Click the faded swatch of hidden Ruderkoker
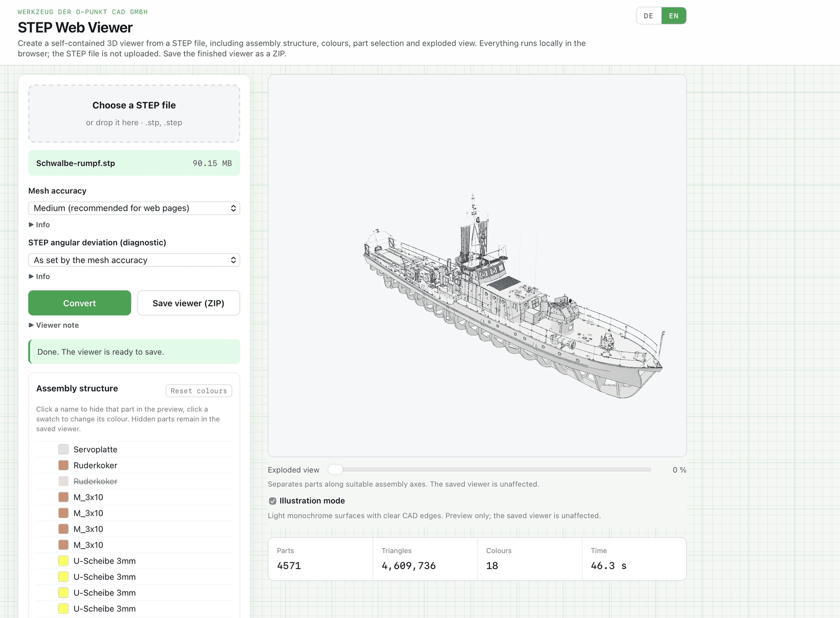The image size is (840, 618). click(x=64, y=482)
